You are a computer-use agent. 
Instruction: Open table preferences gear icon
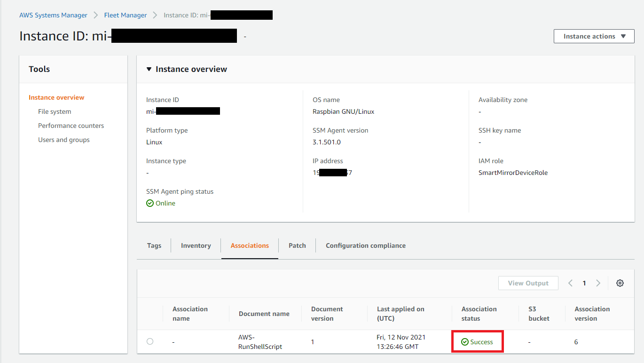click(x=620, y=283)
